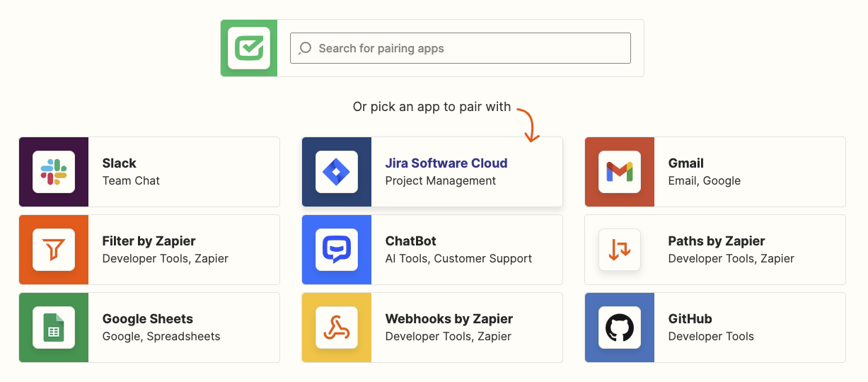Click the search magnifier icon
Image resolution: width=868 pixels, height=382 pixels.
click(x=305, y=48)
